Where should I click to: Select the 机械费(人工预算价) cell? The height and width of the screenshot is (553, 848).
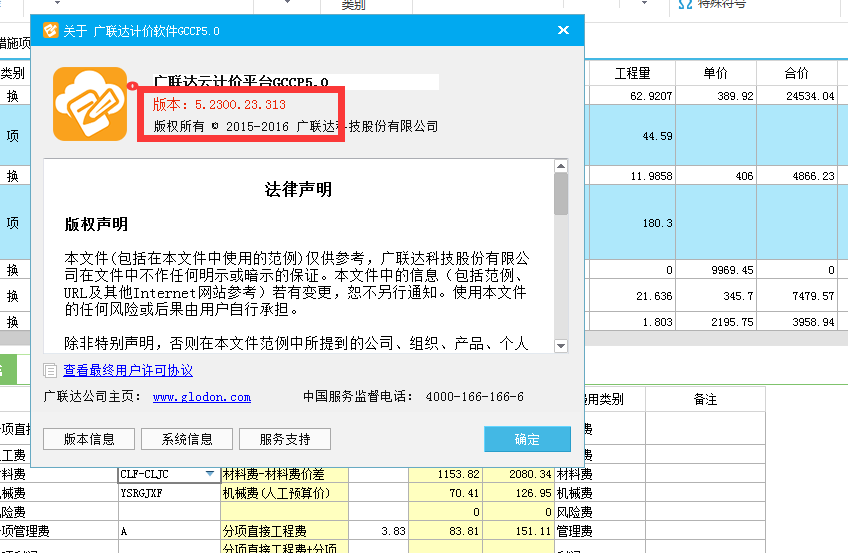(284, 493)
